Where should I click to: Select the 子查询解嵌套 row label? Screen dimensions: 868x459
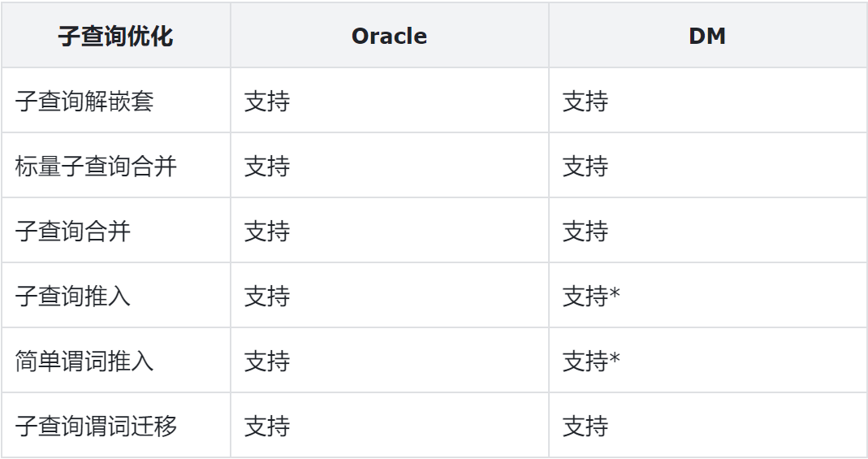tap(84, 102)
